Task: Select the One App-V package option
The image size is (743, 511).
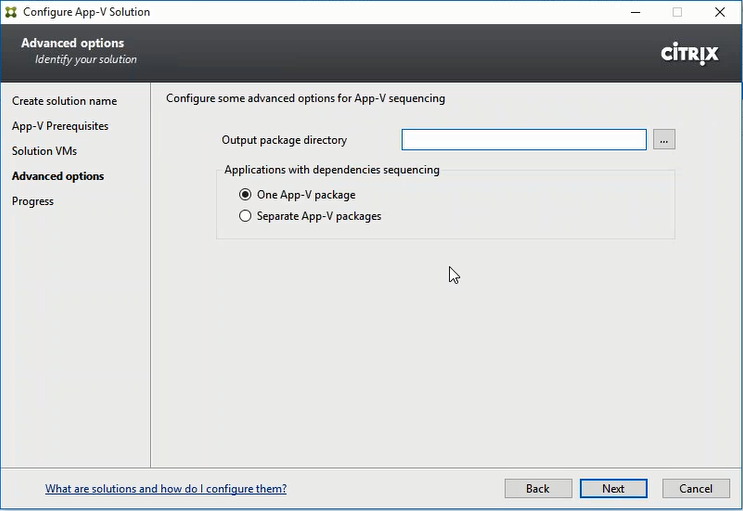Action: point(246,195)
